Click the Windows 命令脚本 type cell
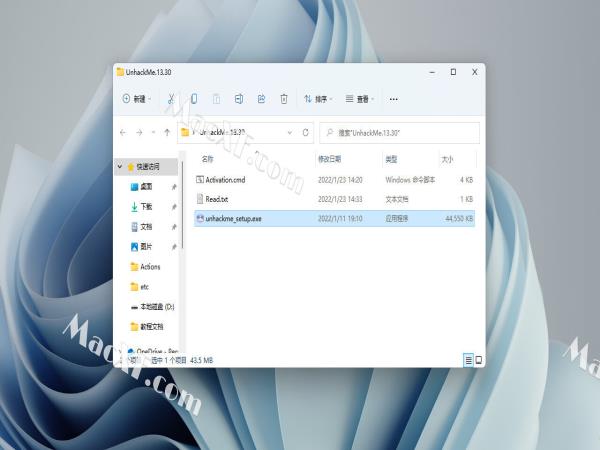The height and width of the screenshot is (450, 600). click(410, 180)
